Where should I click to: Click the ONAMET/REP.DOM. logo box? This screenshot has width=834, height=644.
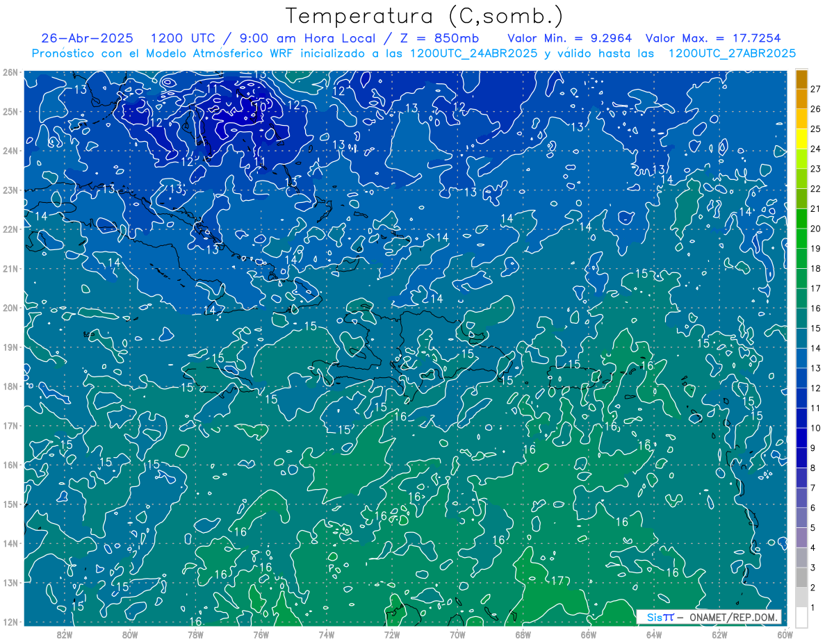tap(709, 617)
